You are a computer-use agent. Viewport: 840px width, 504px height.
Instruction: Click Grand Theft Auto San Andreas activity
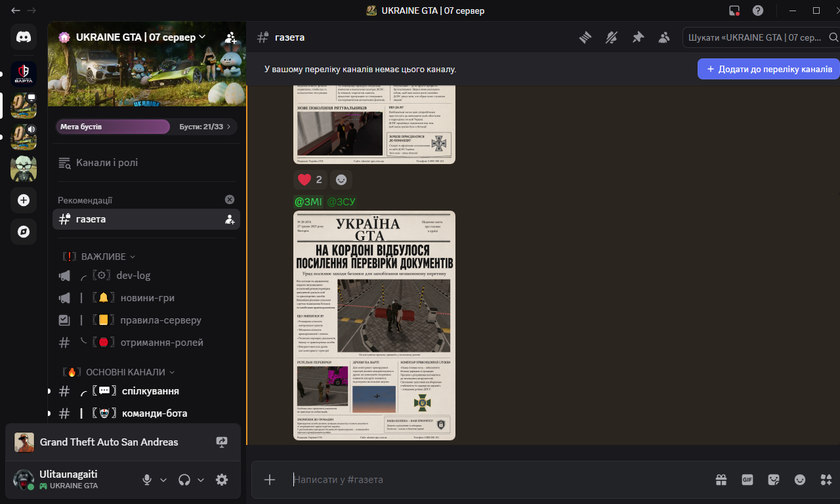point(109,442)
